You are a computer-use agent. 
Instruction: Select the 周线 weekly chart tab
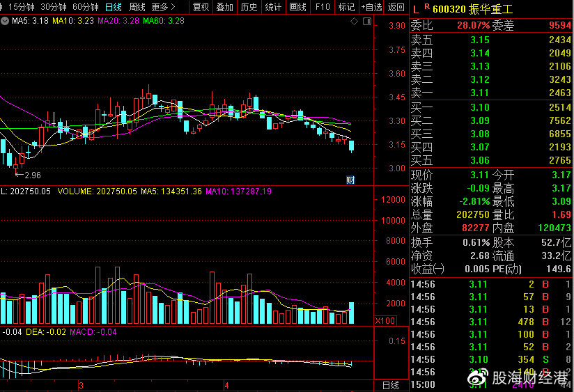137,7
